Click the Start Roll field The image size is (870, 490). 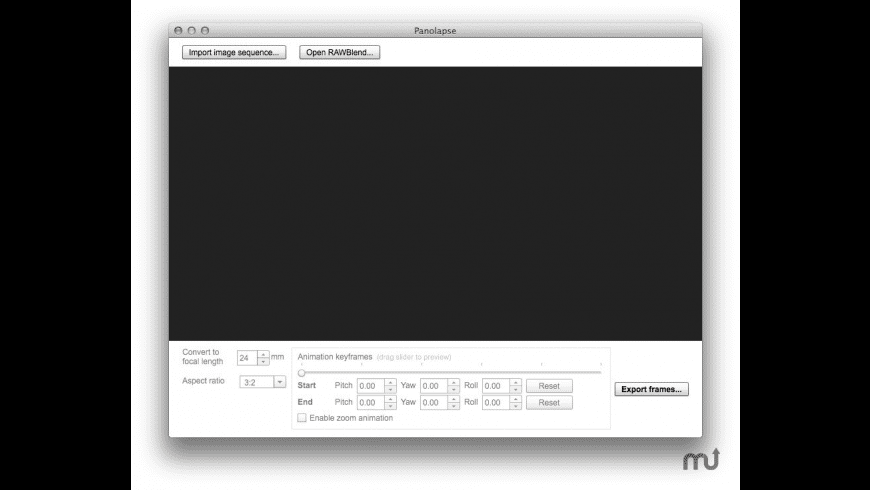tap(496, 386)
